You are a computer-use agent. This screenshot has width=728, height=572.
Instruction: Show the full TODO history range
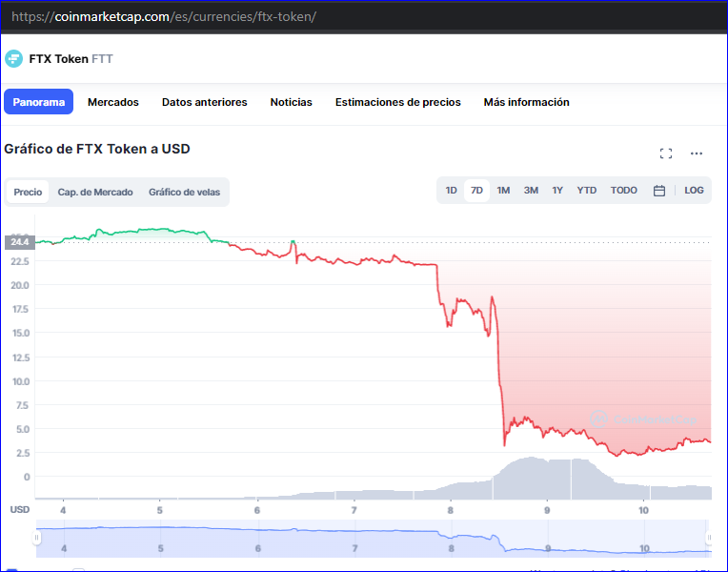(x=623, y=190)
